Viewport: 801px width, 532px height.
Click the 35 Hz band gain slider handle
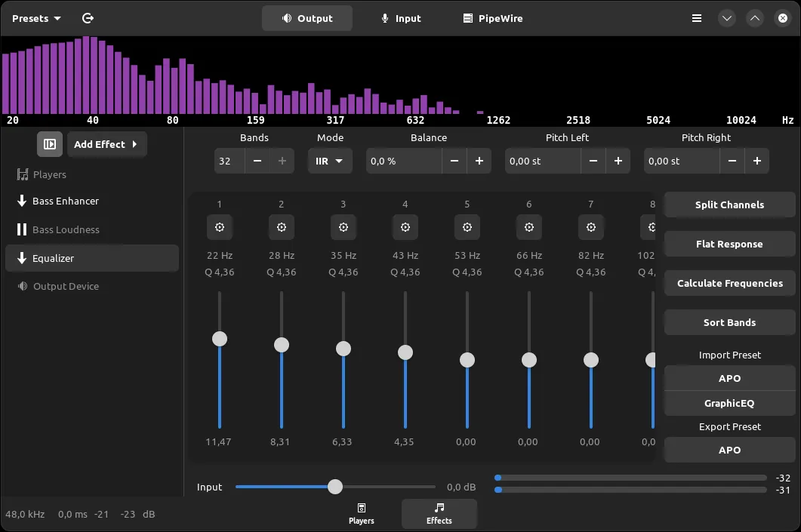tap(344, 349)
